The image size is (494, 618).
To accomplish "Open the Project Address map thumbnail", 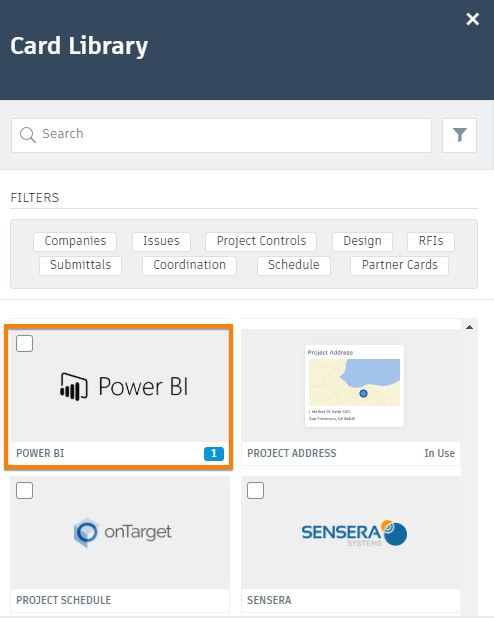I will (x=354, y=385).
